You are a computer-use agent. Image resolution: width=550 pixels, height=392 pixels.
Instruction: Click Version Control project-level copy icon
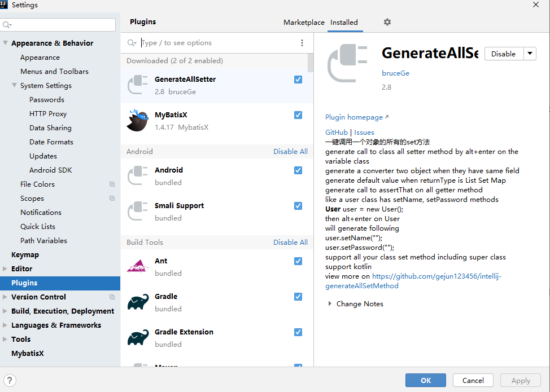point(112,297)
